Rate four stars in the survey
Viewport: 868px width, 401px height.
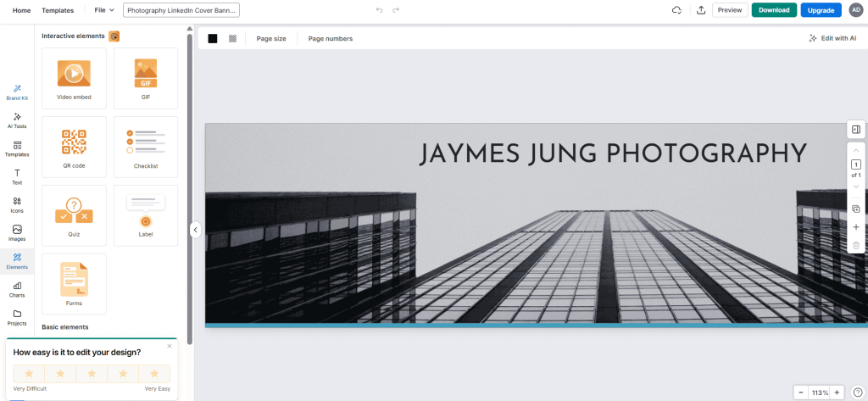[x=123, y=373]
